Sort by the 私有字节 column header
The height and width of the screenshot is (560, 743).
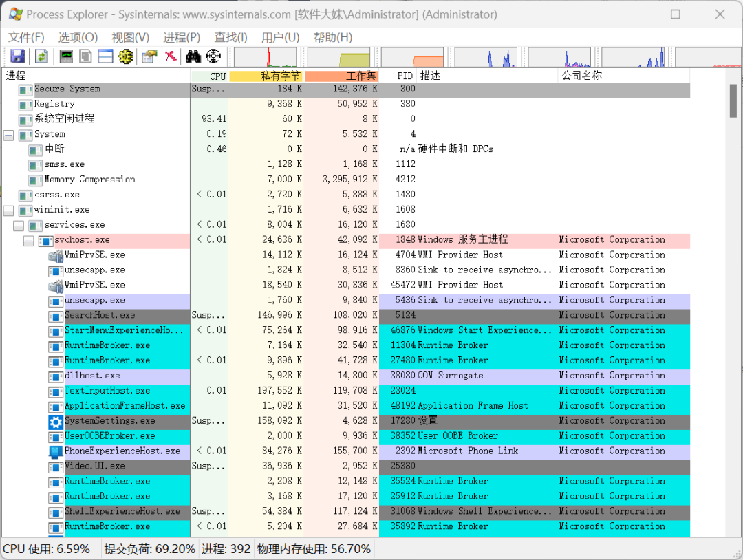pyautogui.click(x=266, y=76)
